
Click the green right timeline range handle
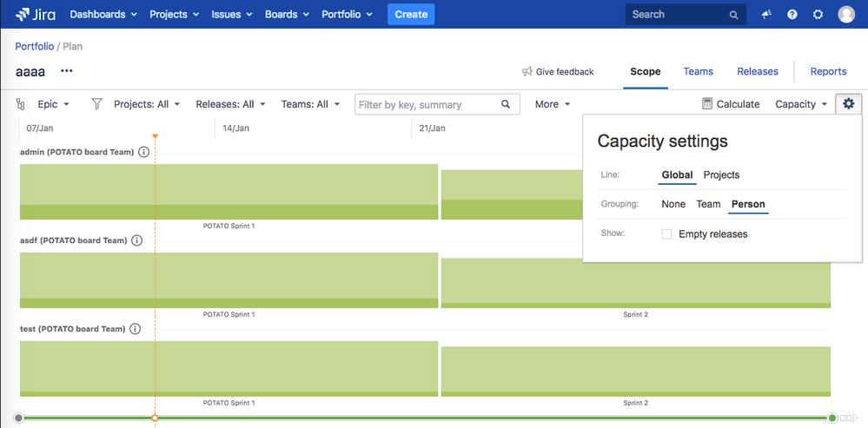832,418
